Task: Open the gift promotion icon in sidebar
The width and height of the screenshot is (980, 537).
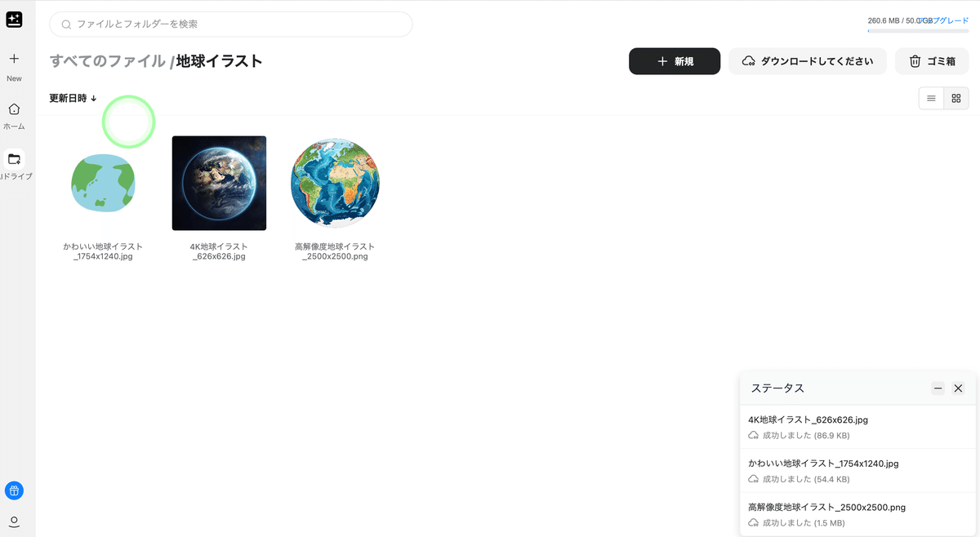Action: [14, 490]
